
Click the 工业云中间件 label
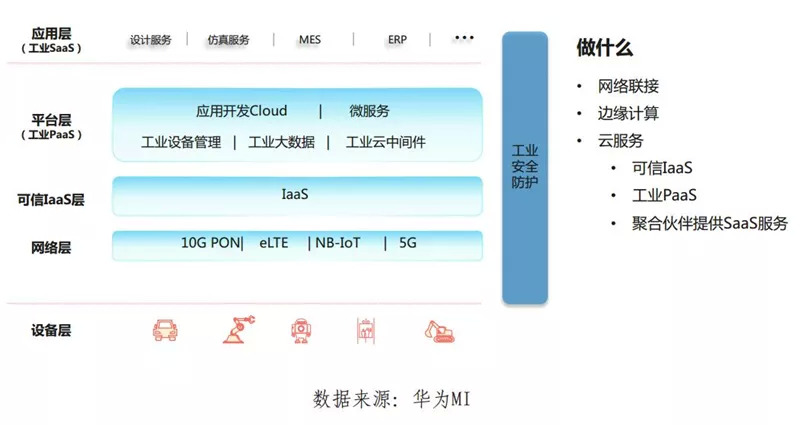coord(386,142)
